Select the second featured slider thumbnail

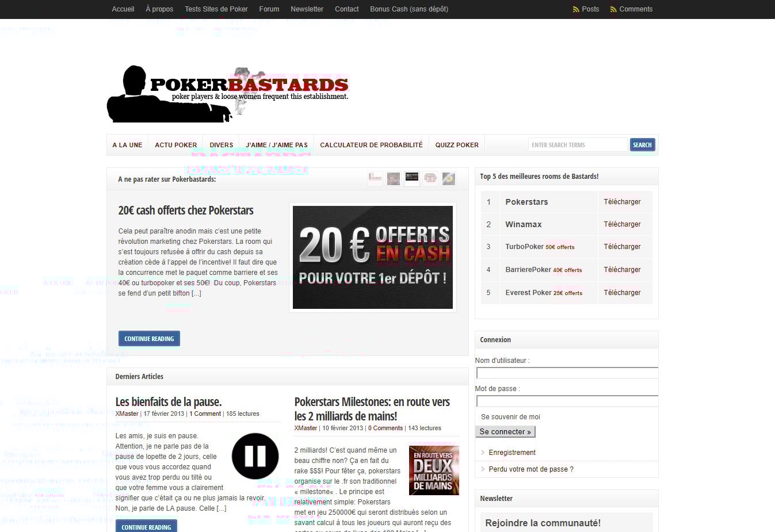(394, 179)
